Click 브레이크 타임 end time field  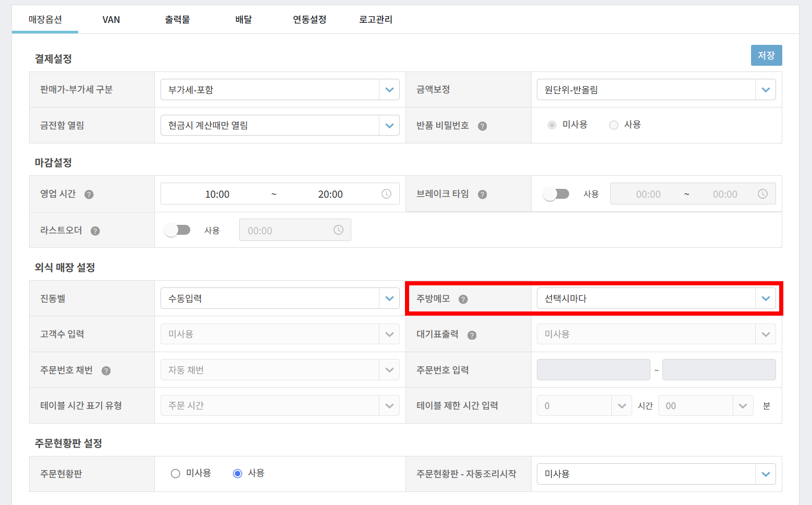[x=725, y=194]
